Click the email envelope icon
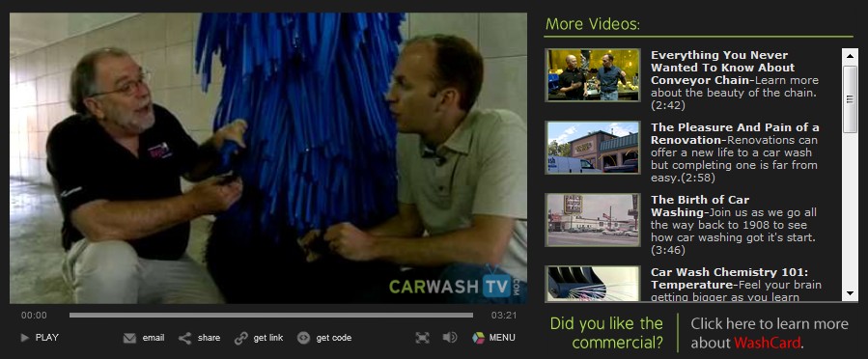868x359 pixels. pyautogui.click(x=129, y=338)
